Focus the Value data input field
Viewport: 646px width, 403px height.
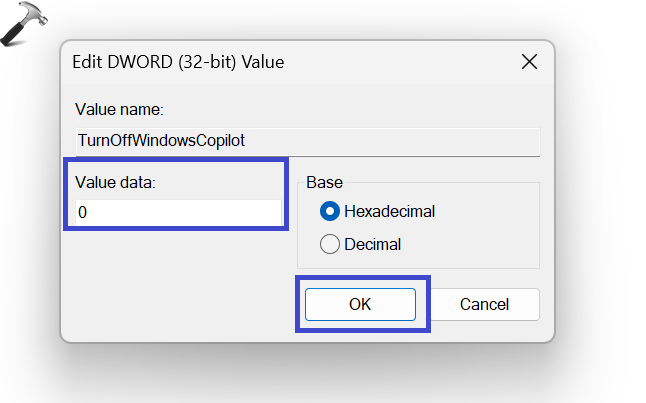pyautogui.click(x=180, y=213)
